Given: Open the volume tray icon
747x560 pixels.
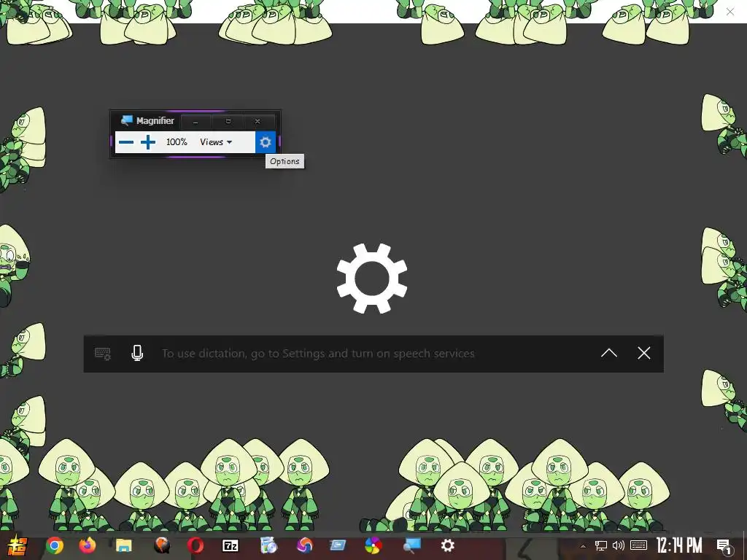Looking at the screenshot, I should click(x=619, y=545).
